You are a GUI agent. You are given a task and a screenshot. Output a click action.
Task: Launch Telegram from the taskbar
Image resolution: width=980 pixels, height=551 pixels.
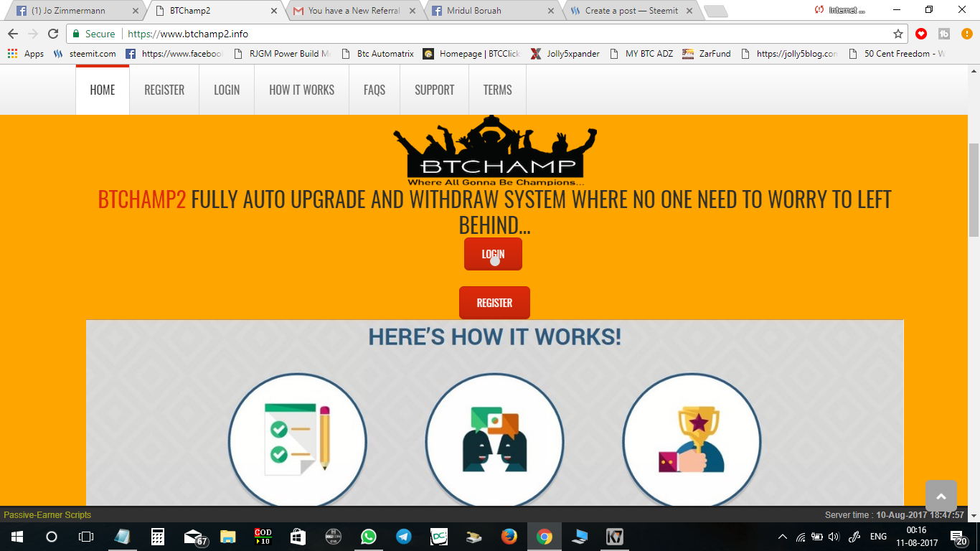(x=402, y=537)
